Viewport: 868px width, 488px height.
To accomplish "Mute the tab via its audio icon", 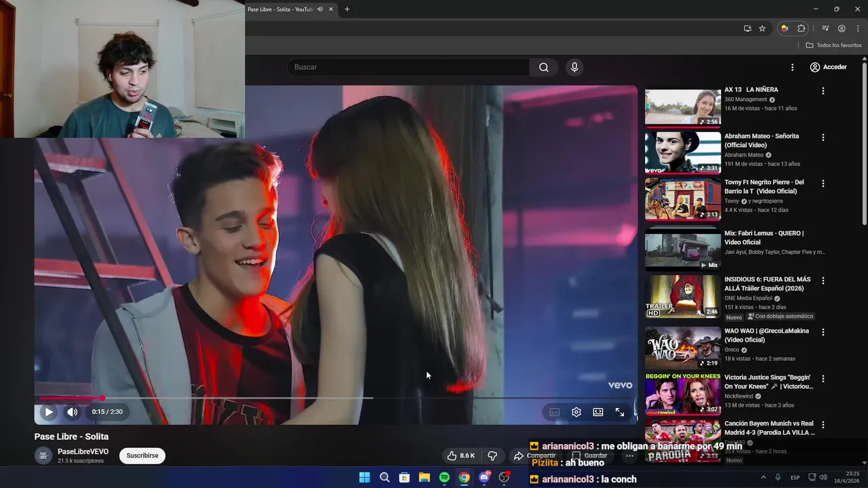I will click(x=320, y=9).
